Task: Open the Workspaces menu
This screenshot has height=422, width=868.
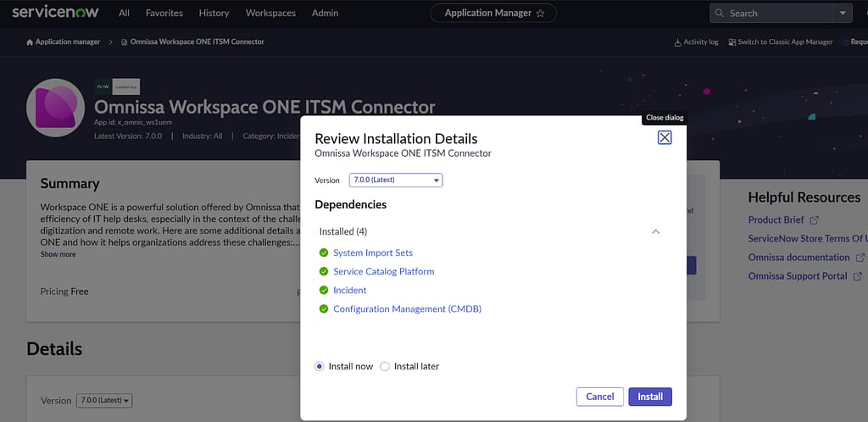Action: (270, 13)
